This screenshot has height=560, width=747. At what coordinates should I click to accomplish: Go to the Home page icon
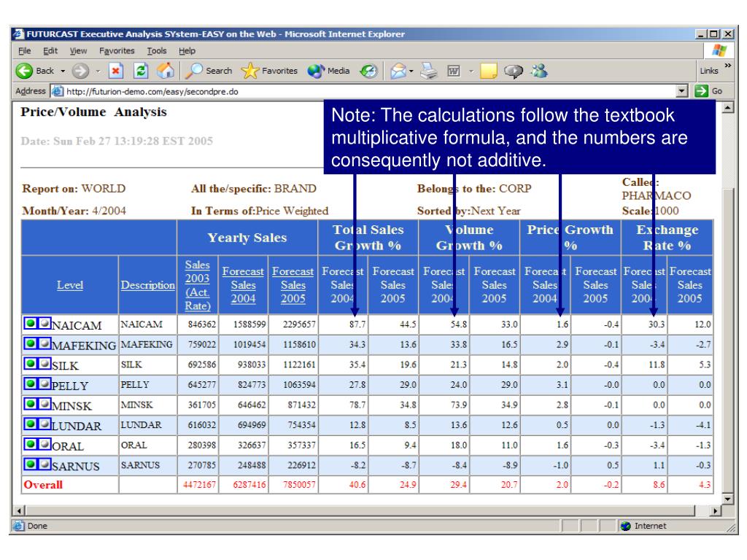166,71
